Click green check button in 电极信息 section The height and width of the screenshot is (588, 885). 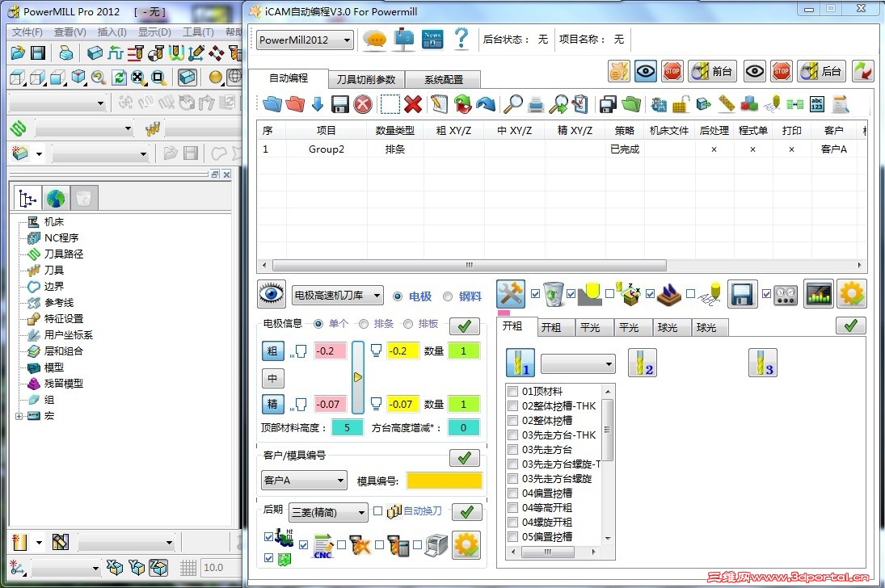pos(465,326)
